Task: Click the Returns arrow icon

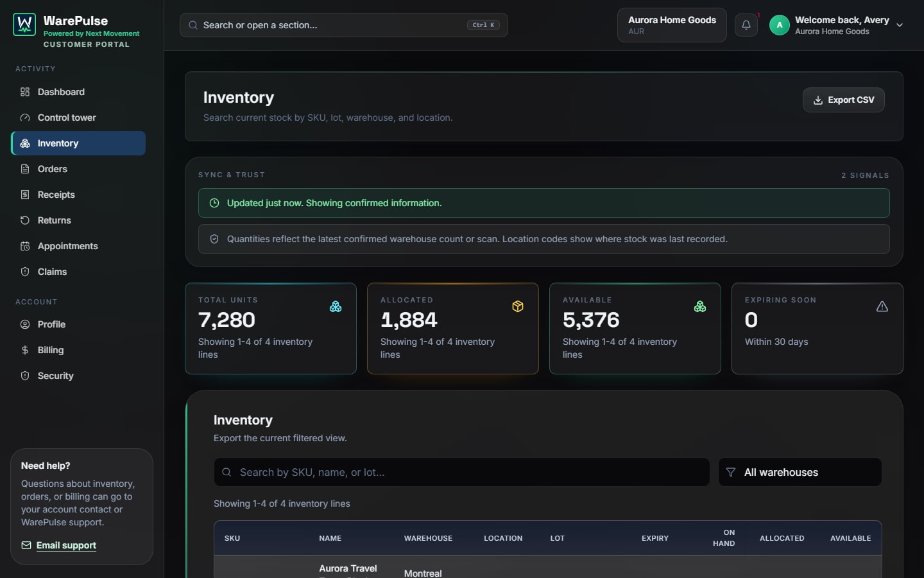Action: coord(25,220)
